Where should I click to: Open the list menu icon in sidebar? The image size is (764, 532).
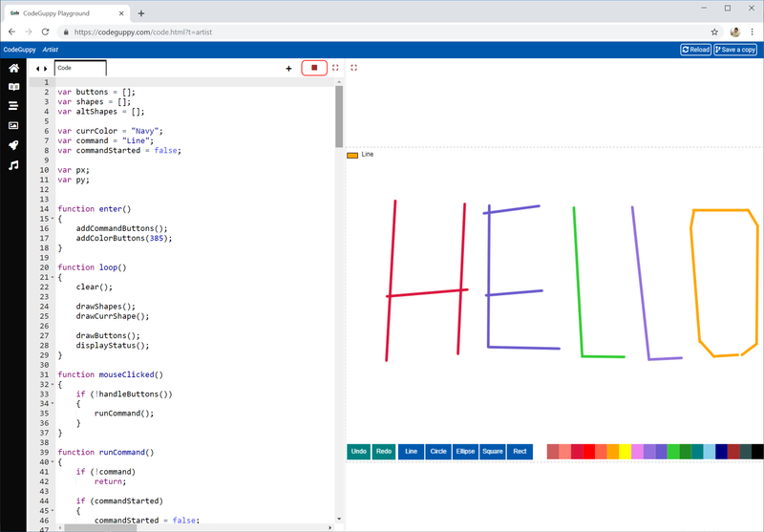coord(13,106)
